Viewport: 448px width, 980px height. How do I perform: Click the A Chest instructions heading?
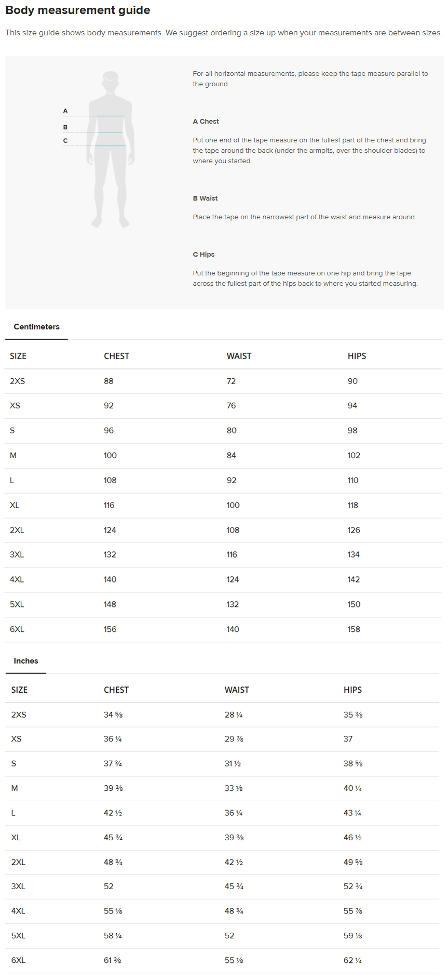tap(206, 121)
